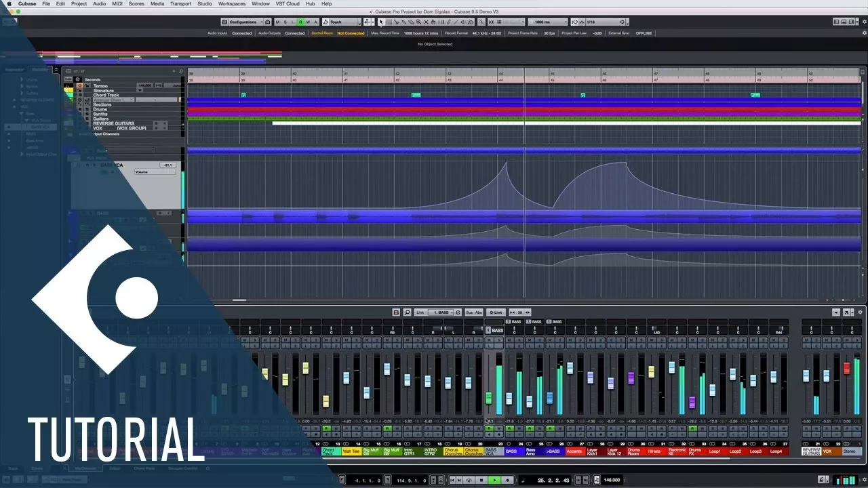Toggle the global Solo S button in toolbar
868x488 pixels.
[285, 22]
